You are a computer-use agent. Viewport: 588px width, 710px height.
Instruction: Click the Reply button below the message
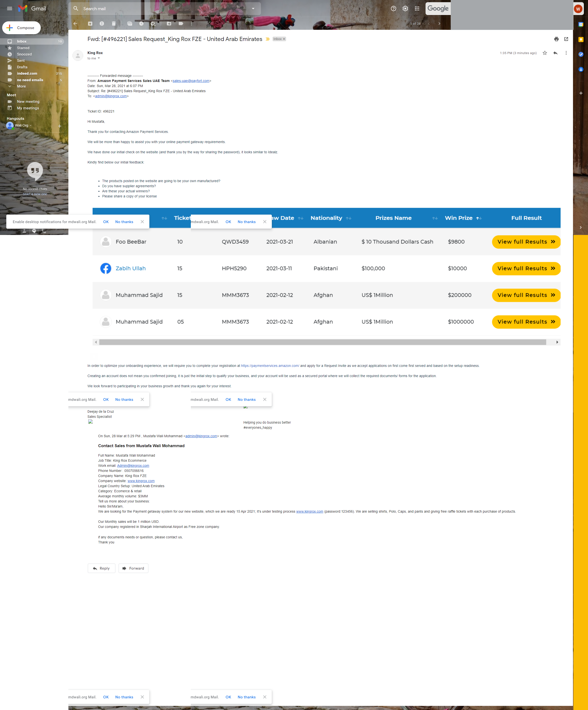click(x=101, y=568)
